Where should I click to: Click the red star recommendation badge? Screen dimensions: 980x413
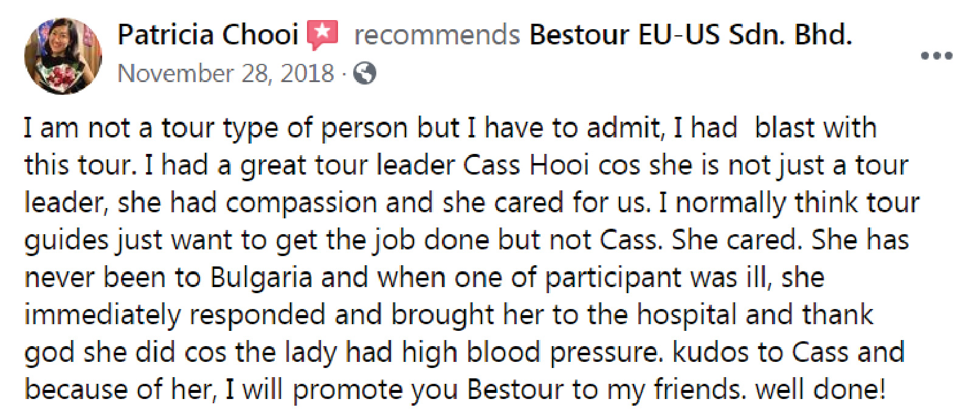[x=322, y=35]
